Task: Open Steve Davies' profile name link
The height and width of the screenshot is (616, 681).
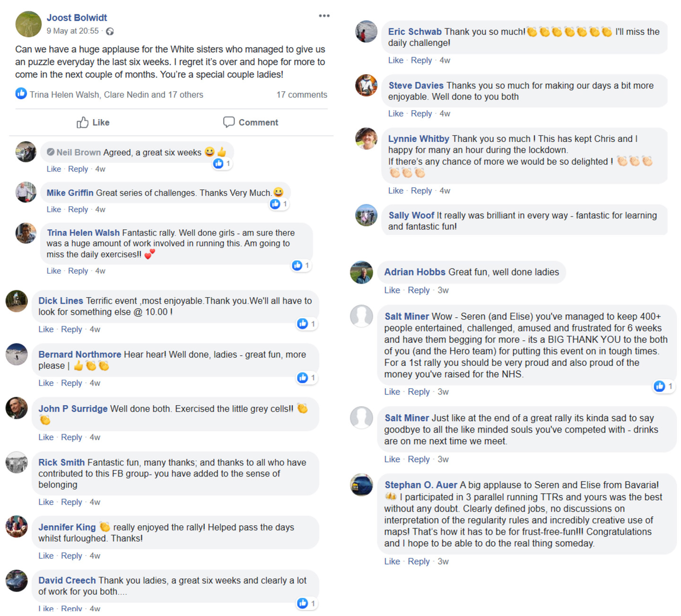Action: point(416,86)
